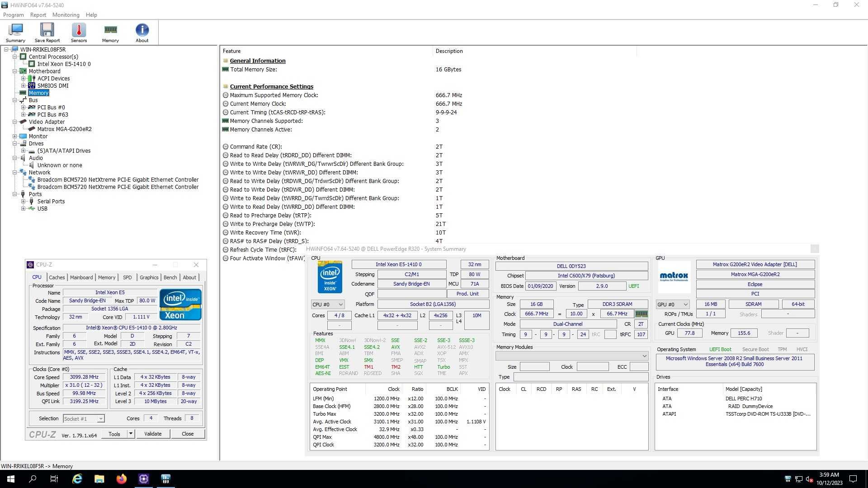Viewport: 868px width, 488px height.
Task: Open the About info icon
Action: 142,33
